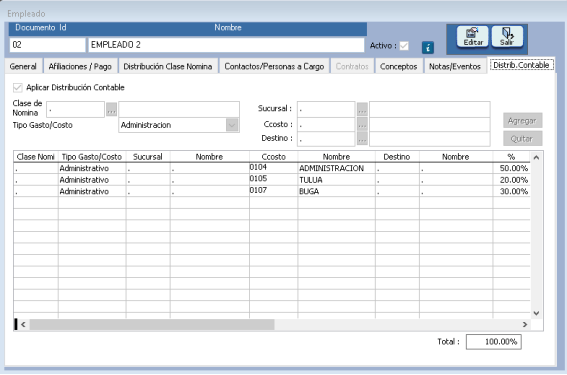The image size is (567, 375).
Task: Select the TULUA name cell
Action: tap(336, 180)
